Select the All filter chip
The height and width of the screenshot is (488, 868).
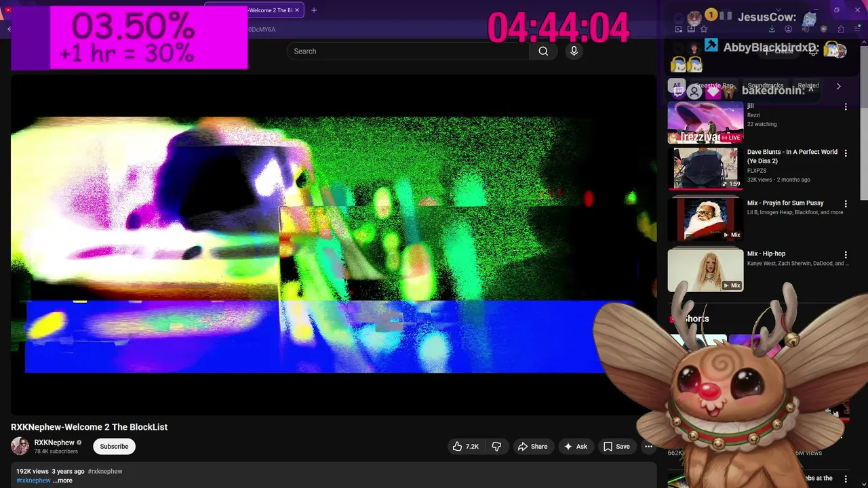[677, 86]
